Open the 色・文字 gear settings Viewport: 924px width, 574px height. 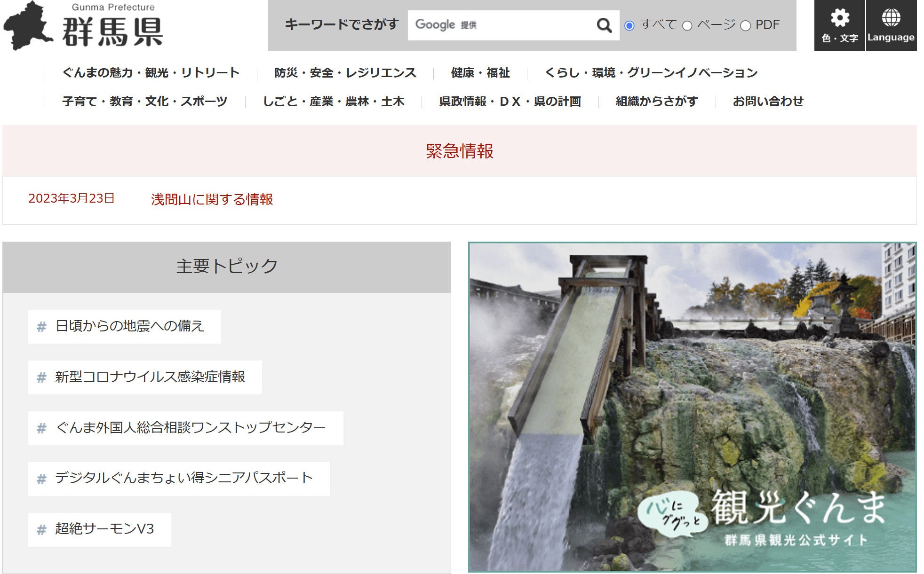[x=839, y=25]
